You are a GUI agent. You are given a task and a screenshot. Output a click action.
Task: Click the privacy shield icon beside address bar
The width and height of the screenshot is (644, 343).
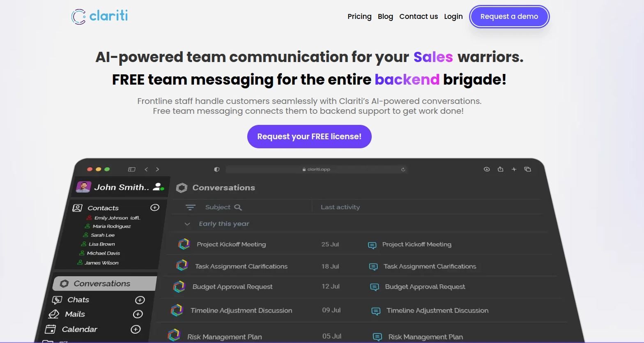pos(217,169)
